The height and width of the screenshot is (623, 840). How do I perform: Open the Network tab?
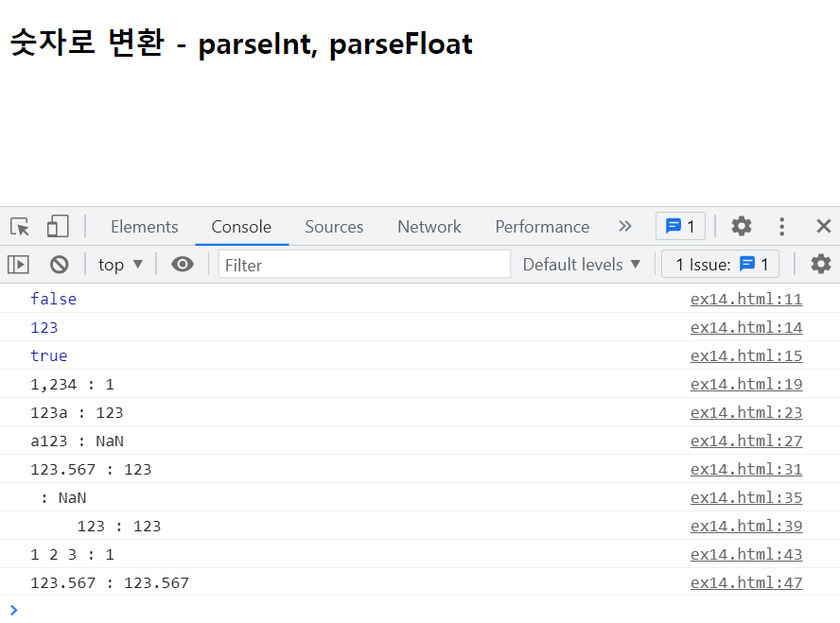click(x=429, y=226)
